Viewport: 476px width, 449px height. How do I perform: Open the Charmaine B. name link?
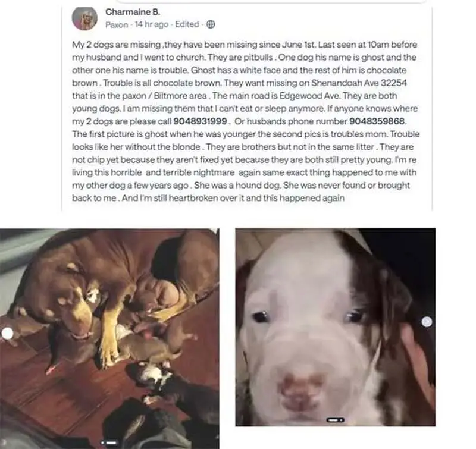point(133,12)
